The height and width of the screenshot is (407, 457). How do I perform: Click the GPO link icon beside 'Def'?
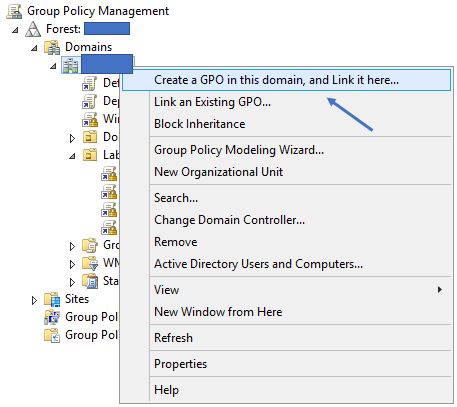click(x=90, y=83)
